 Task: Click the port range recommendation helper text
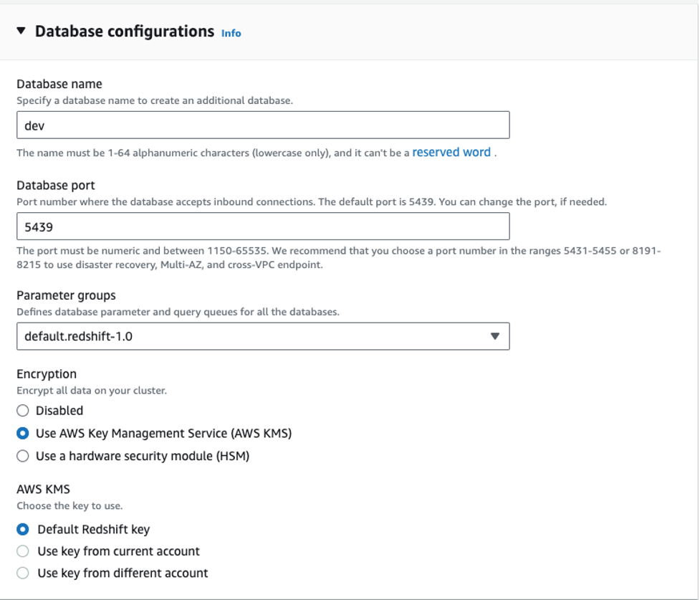pos(338,257)
